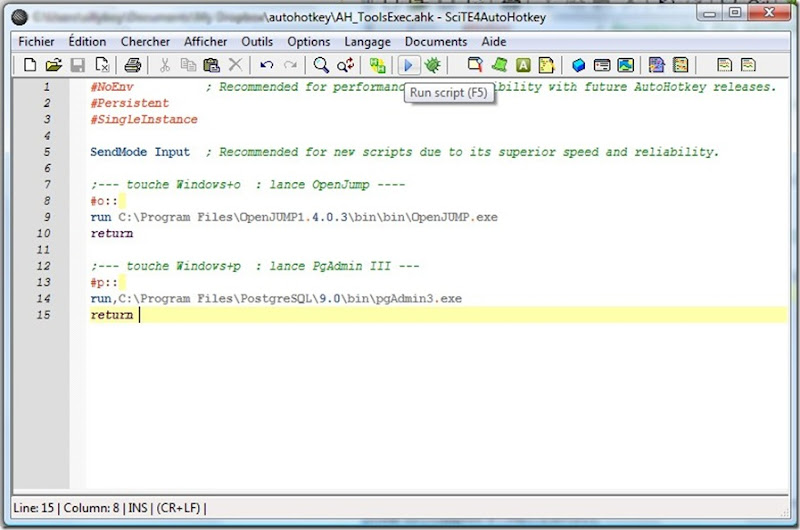
Task: Click the 'lance OpenJump' comment line
Action: [x=247, y=184]
